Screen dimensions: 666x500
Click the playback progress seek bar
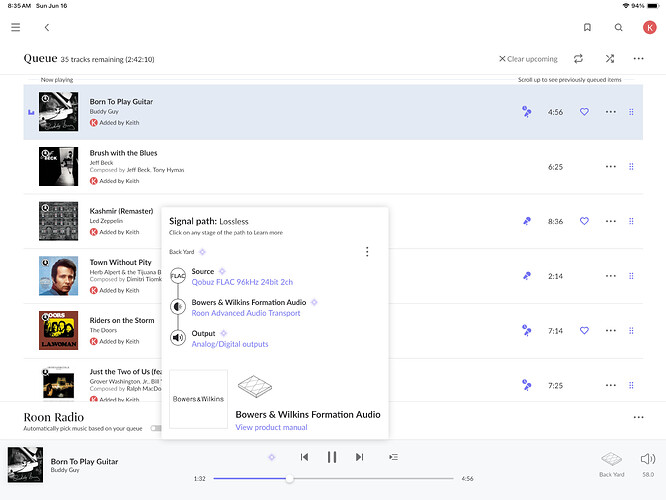(333, 479)
